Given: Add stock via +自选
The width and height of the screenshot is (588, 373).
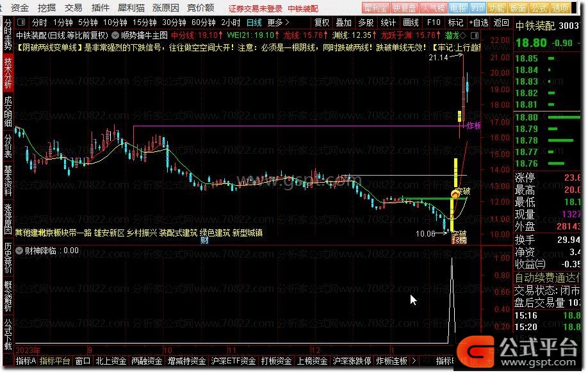Looking at the screenshot, I should point(478,22).
